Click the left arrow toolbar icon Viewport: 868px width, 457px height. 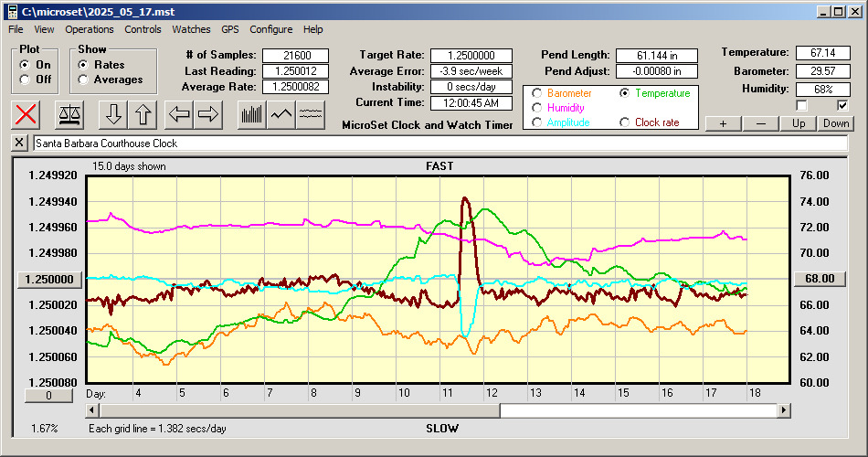179,114
